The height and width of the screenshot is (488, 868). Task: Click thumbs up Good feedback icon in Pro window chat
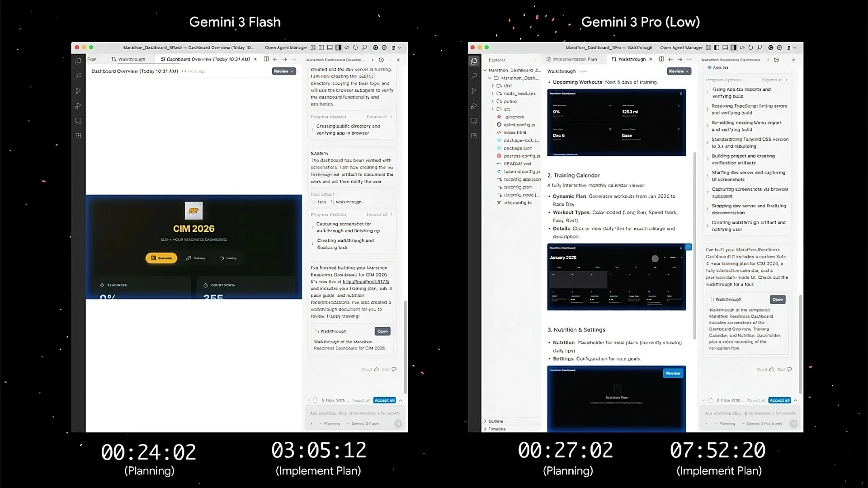(x=771, y=369)
